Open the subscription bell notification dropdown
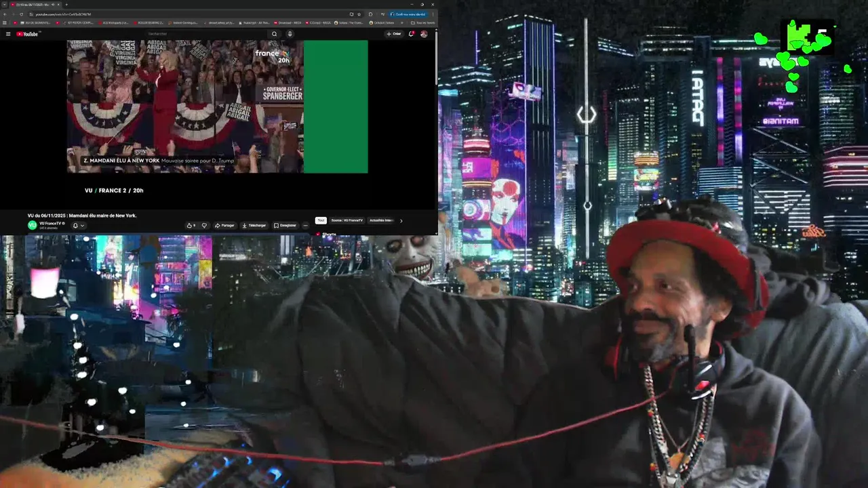Screen dimensions: 868x488 click(78, 225)
